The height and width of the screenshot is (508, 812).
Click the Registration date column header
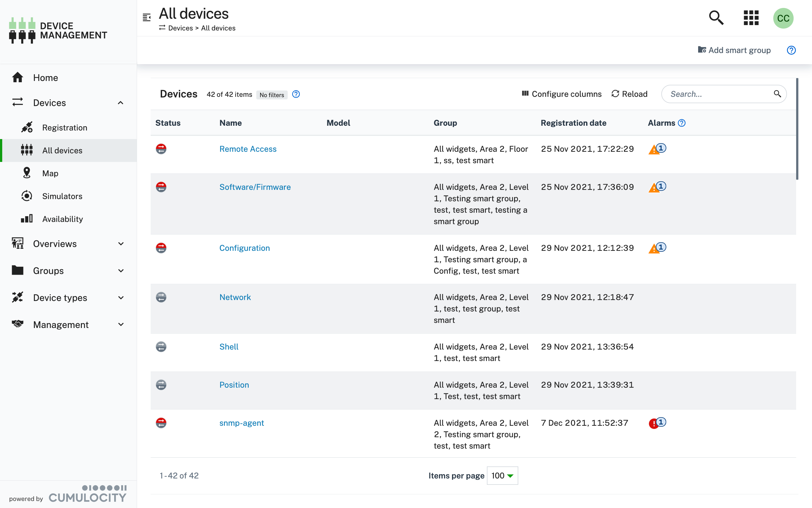pyautogui.click(x=573, y=123)
